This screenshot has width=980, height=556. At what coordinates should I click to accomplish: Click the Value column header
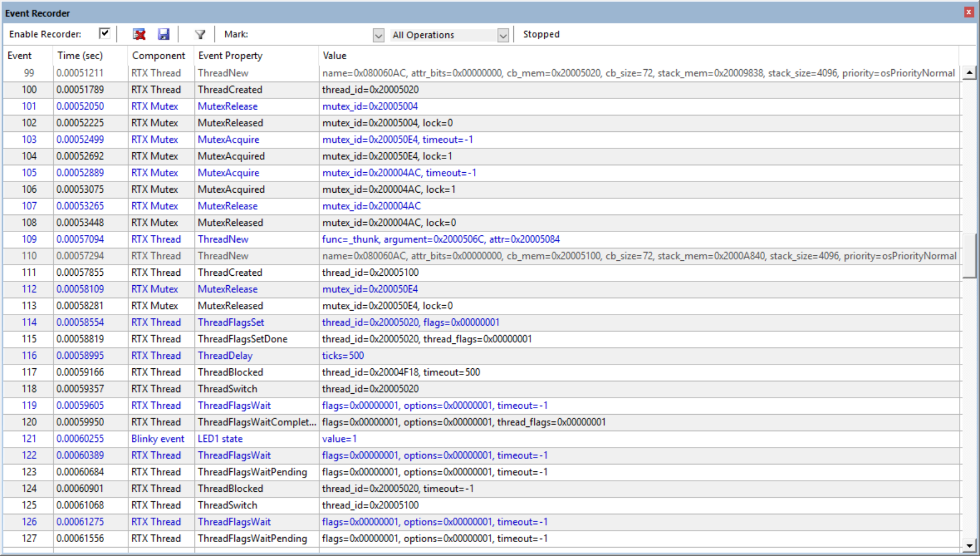pos(334,55)
